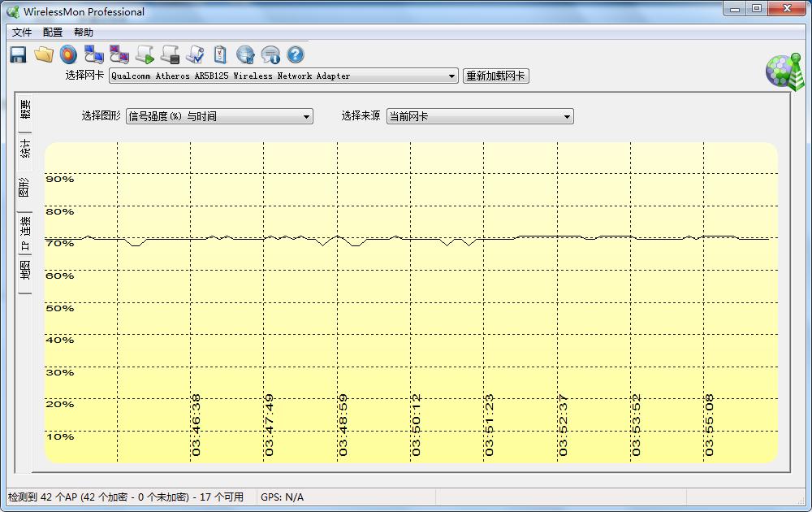Click the script with checkmark icon
This screenshot has height=512, width=812.
(195, 54)
